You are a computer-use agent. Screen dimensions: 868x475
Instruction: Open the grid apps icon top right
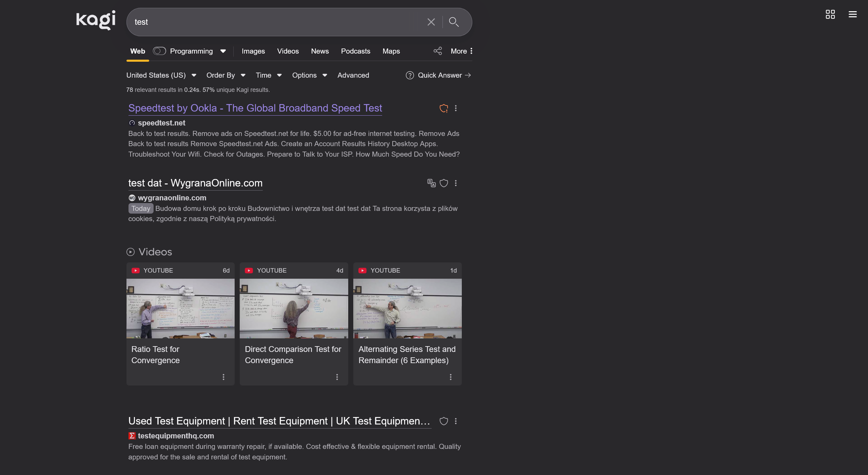[830, 14]
